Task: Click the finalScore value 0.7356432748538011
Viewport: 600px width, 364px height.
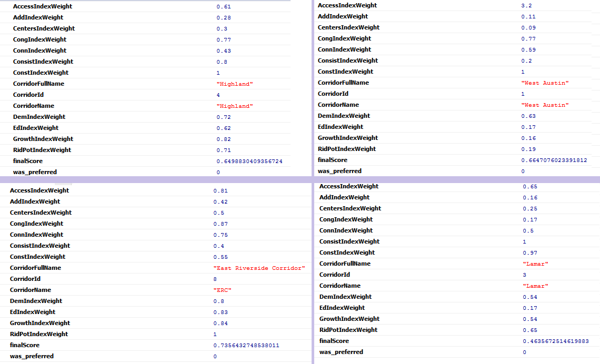Action: tap(246, 346)
